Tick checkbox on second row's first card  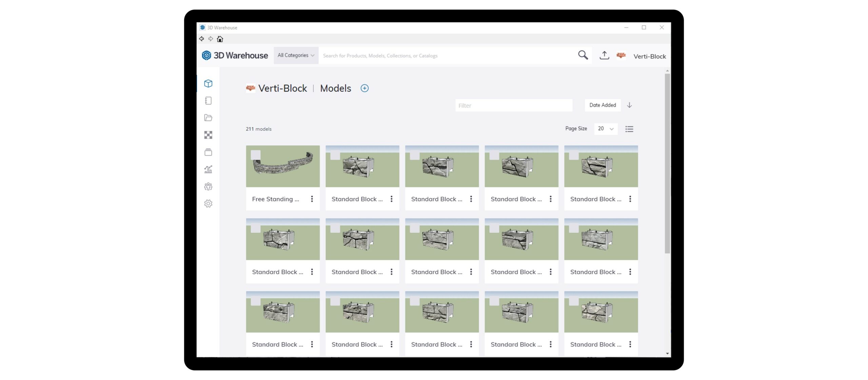pos(256,228)
